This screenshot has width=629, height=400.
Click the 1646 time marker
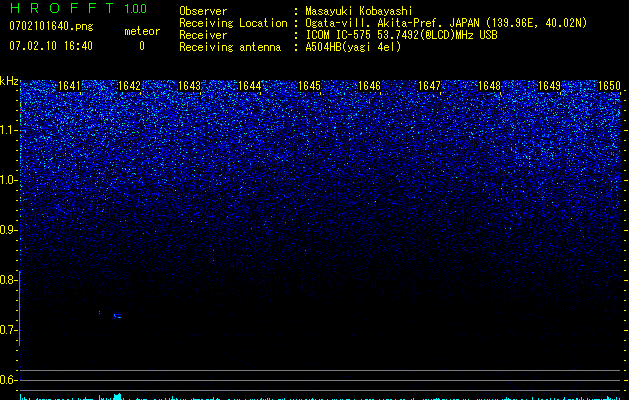tap(369, 86)
